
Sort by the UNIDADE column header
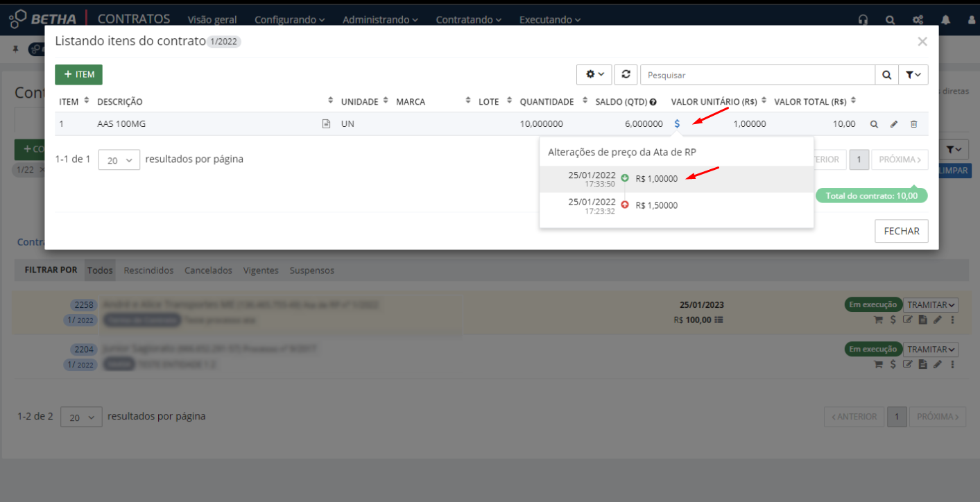coord(359,102)
